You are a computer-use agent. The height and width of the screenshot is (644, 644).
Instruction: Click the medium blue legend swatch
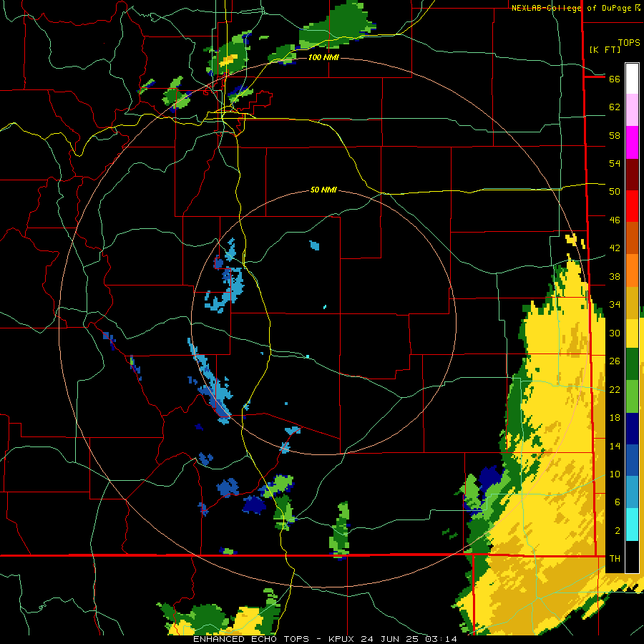(x=632, y=460)
